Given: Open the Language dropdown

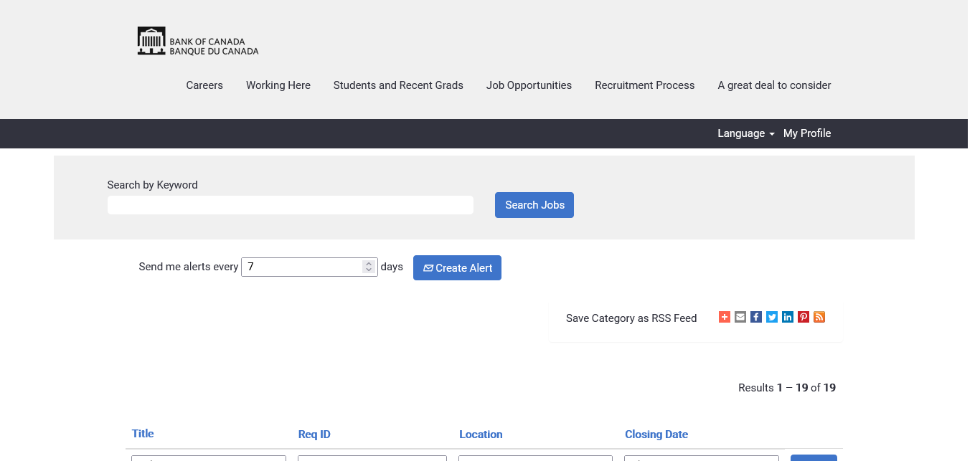Looking at the screenshot, I should pyautogui.click(x=745, y=133).
